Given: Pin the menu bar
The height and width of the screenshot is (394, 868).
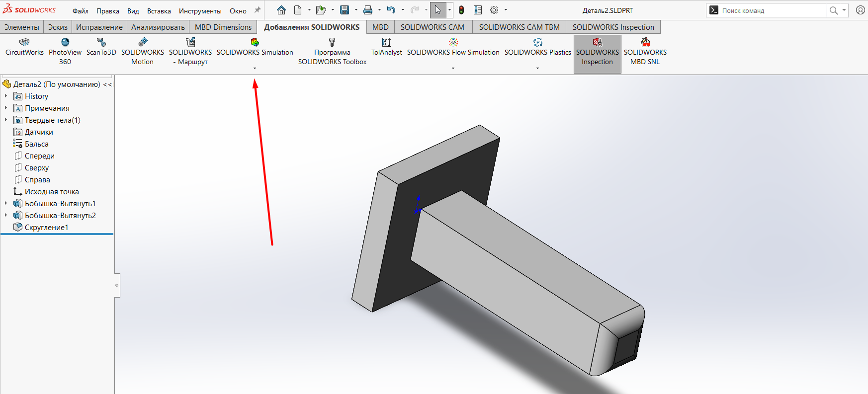Looking at the screenshot, I should point(258,10).
